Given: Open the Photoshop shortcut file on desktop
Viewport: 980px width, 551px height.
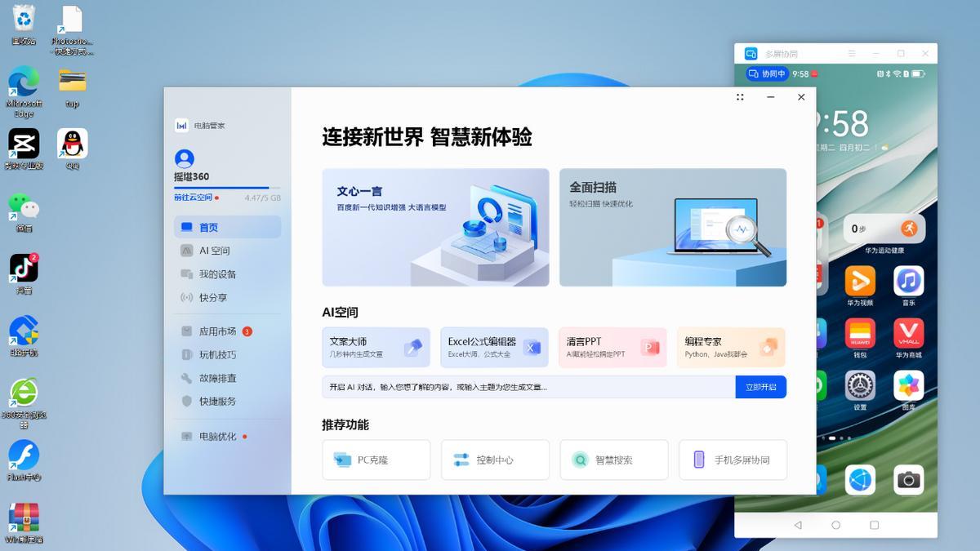Looking at the screenshot, I should tap(73, 29).
